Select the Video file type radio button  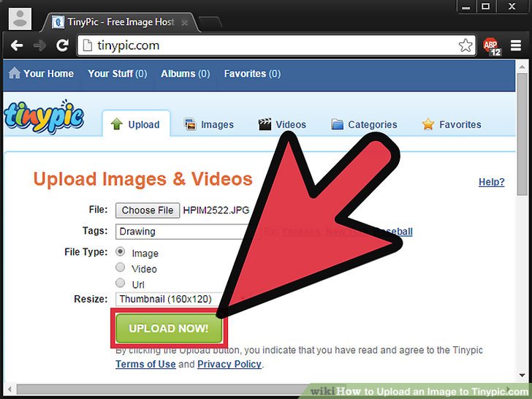(120, 267)
